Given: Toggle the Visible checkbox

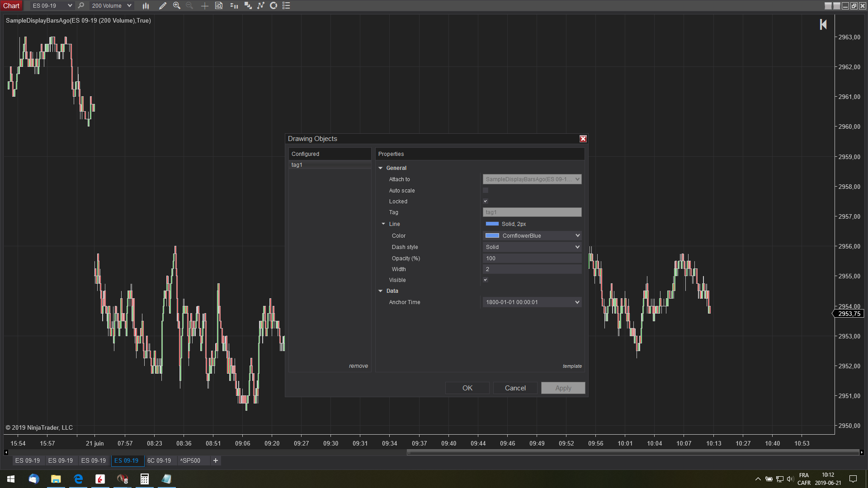Looking at the screenshot, I should [486, 280].
